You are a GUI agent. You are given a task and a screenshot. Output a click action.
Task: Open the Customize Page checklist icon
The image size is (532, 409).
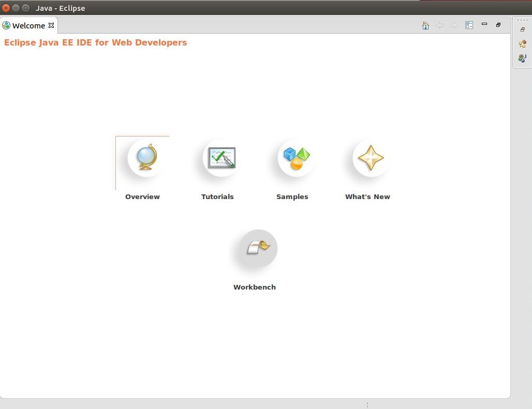(469, 25)
